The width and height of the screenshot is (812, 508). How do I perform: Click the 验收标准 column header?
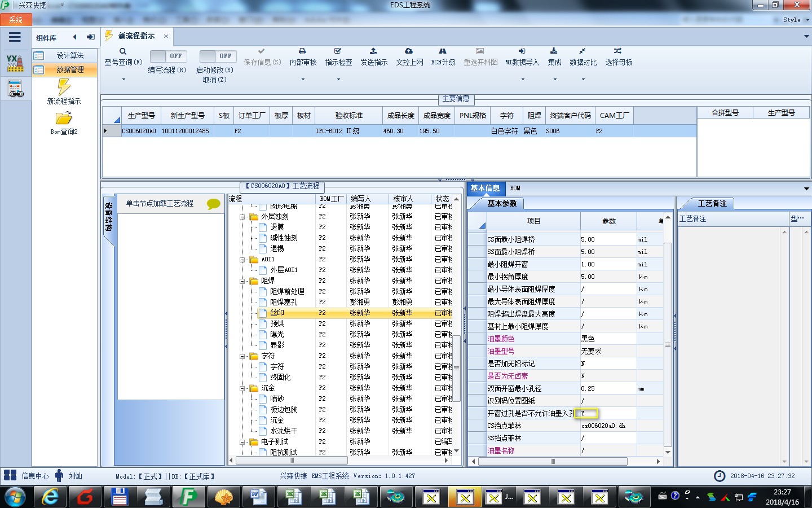point(348,115)
